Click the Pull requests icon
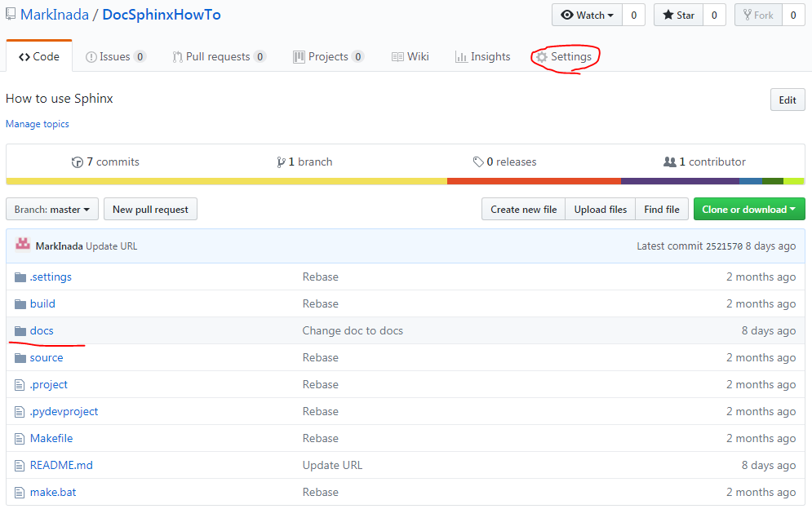812x509 pixels. 177,57
